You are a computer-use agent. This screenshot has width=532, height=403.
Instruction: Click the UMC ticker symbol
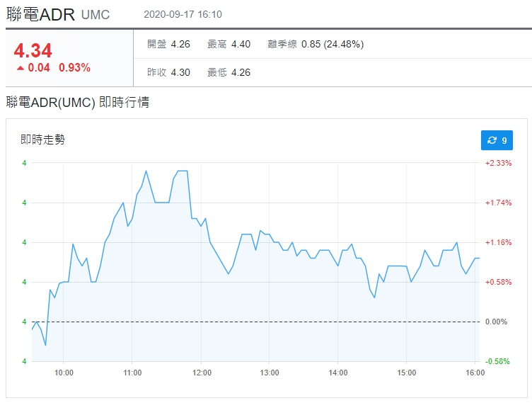click(96, 15)
